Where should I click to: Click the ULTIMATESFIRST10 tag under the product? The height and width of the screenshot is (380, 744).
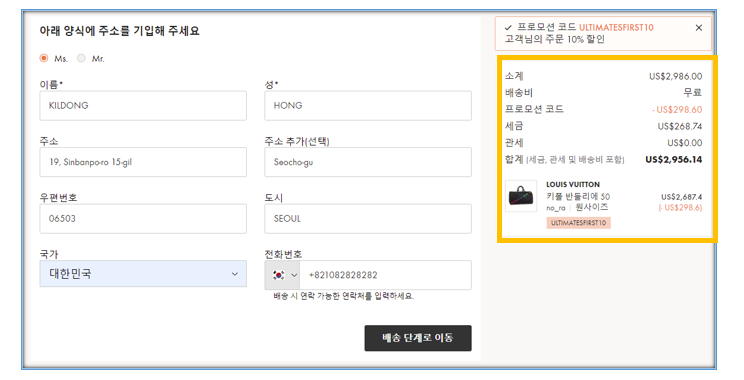click(x=578, y=223)
